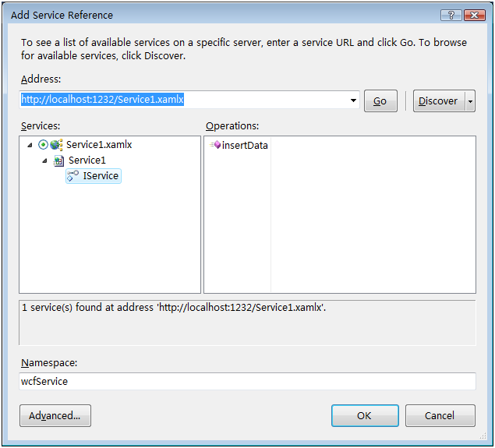The height and width of the screenshot is (448, 495).
Task: Click the Service1.xamlx globe icon
Action: 56,145
